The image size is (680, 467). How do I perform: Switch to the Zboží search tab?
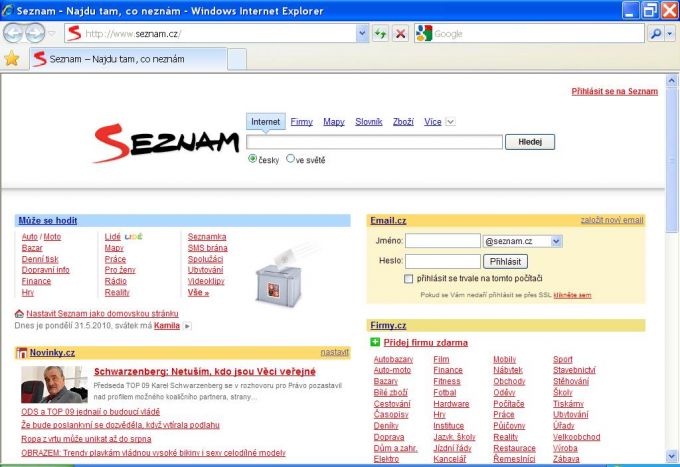click(x=403, y=122)
